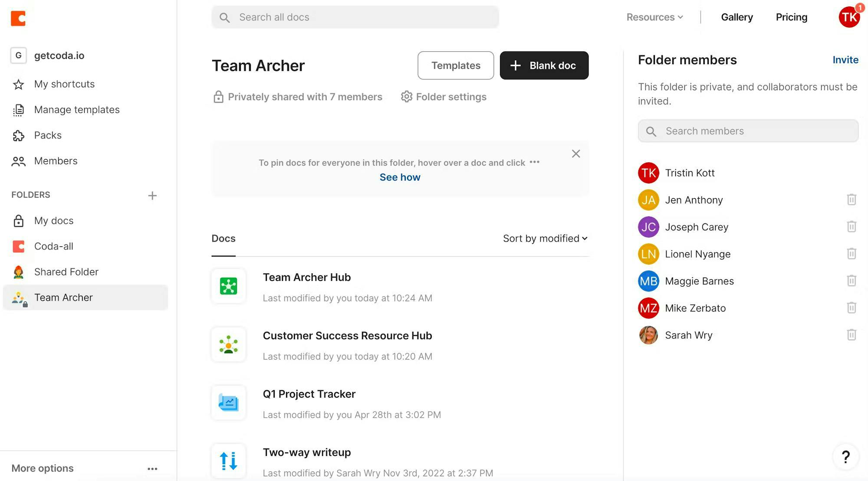Screen dimensions: 868x481
Task: Remove Joseph Carey with trash icon
Action: [852, 226]
